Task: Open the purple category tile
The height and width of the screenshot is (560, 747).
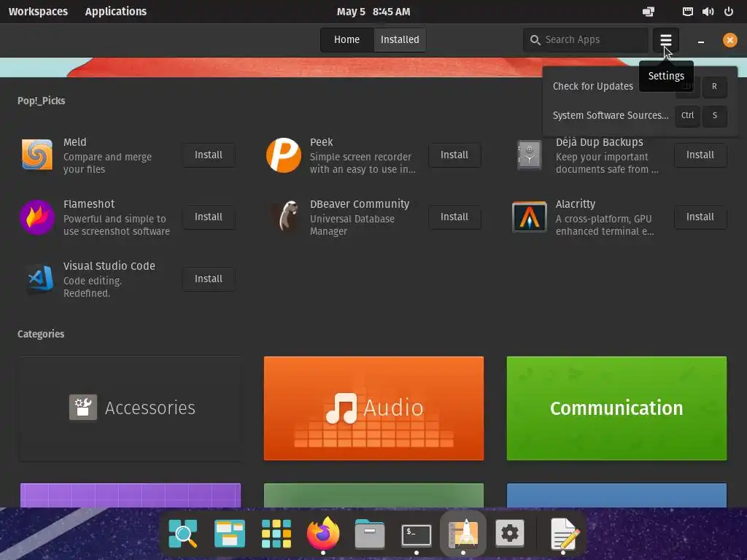Action: [131, 496]
